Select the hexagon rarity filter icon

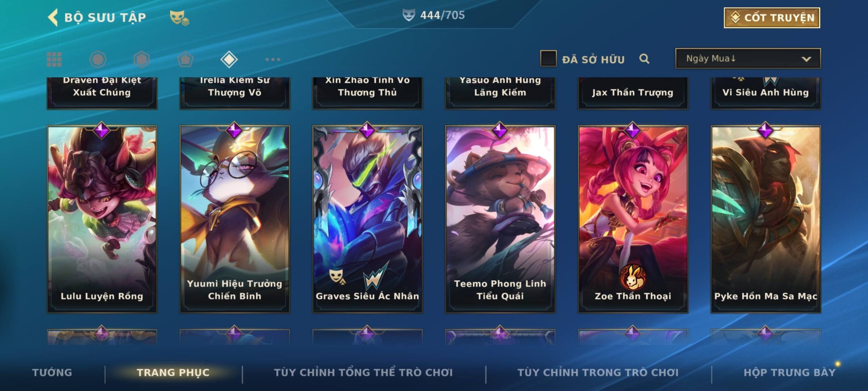[141, 59]
